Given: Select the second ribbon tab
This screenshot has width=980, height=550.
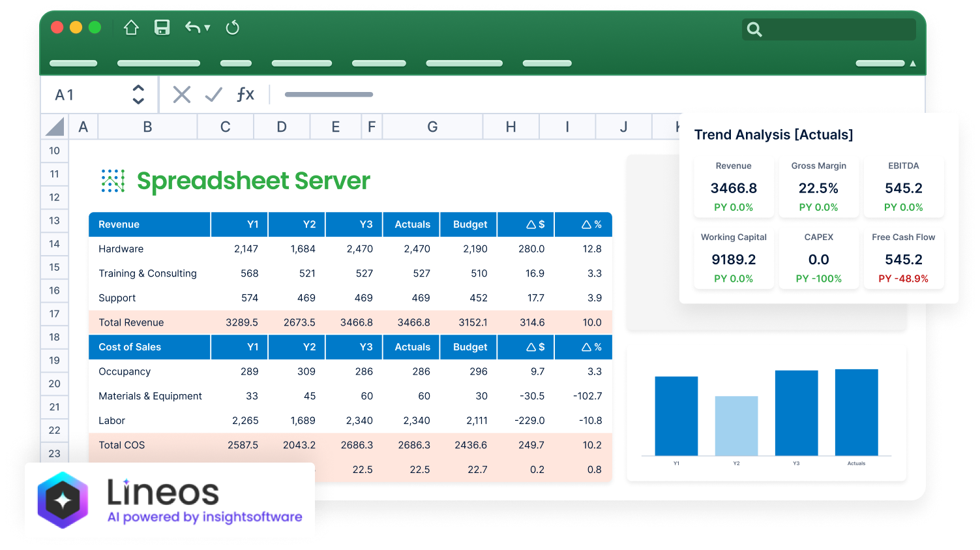Looking at the screenshot, I should pos(158,63).
